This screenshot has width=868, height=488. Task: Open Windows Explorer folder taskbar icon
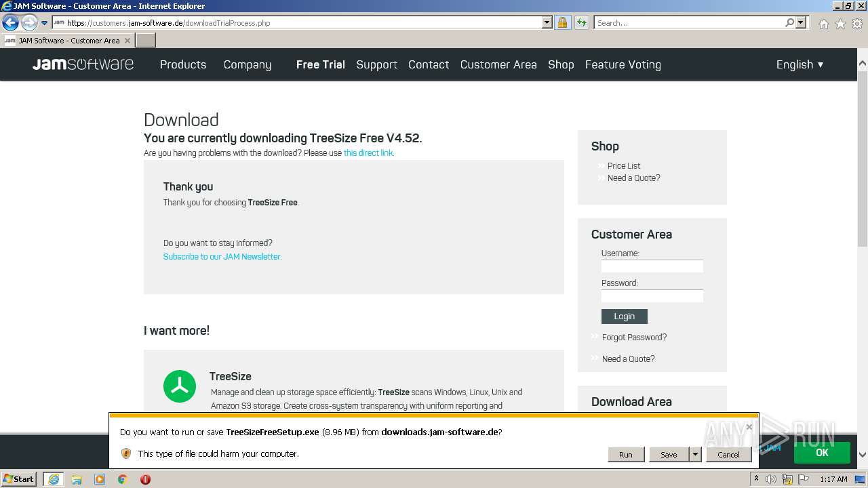(77, 479)
